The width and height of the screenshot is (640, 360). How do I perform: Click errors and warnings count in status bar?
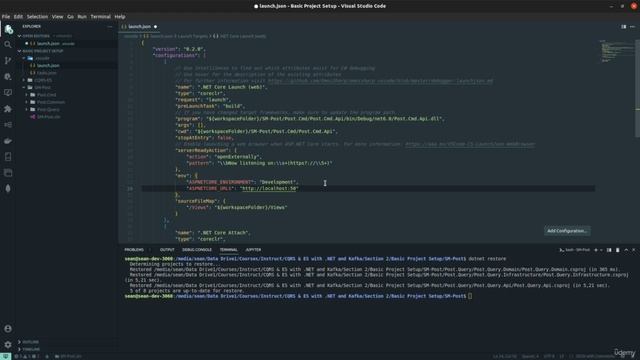(x=27, y=356)
